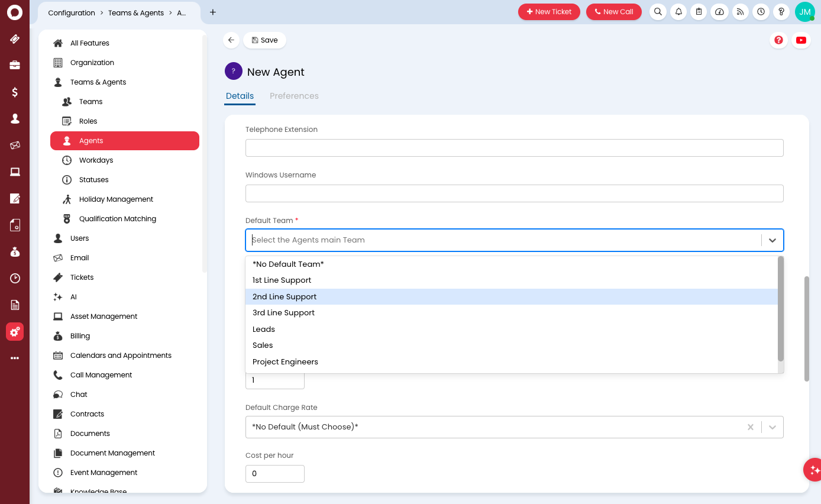
Task: Focus the Telephone Extension field
Action: click(x=515, y=148)
